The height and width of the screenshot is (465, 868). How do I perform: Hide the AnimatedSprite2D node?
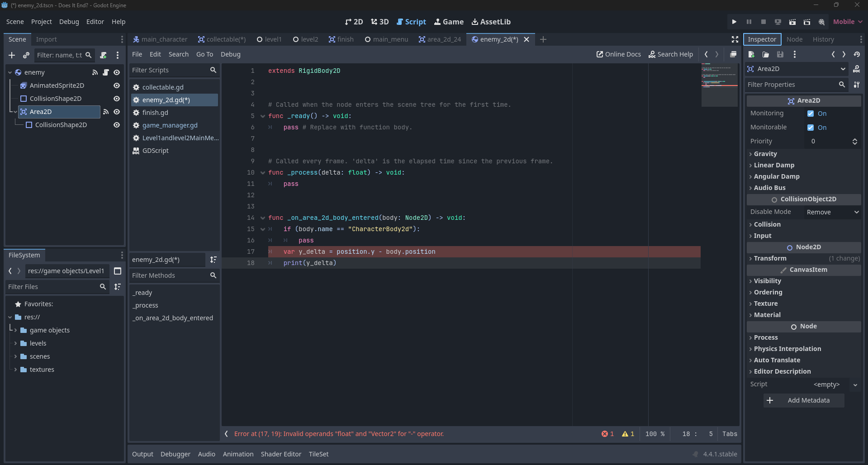[117, 85]
